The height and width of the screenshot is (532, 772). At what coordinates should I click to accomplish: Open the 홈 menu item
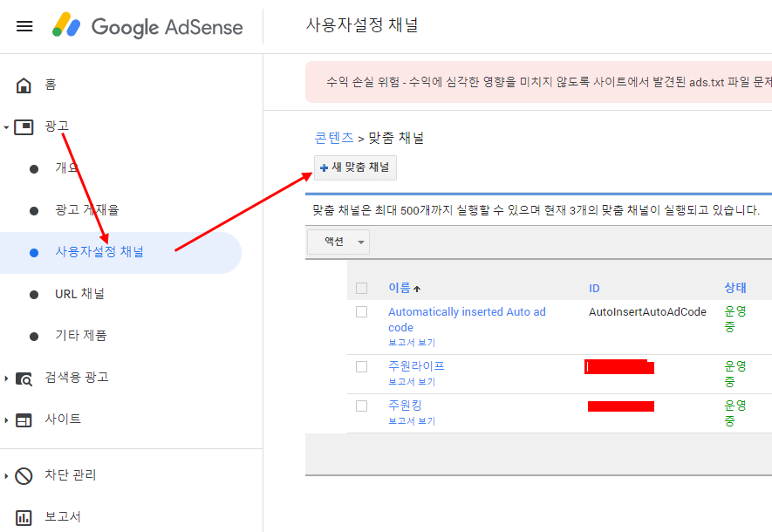pos(51,84)
